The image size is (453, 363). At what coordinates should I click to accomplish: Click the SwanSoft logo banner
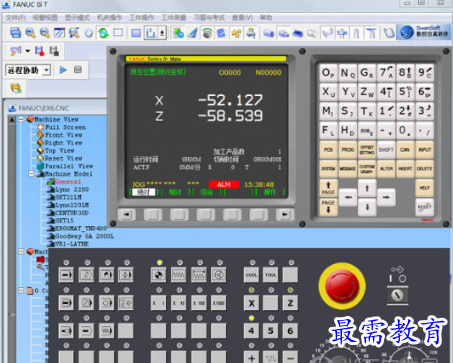click(423, 32)
